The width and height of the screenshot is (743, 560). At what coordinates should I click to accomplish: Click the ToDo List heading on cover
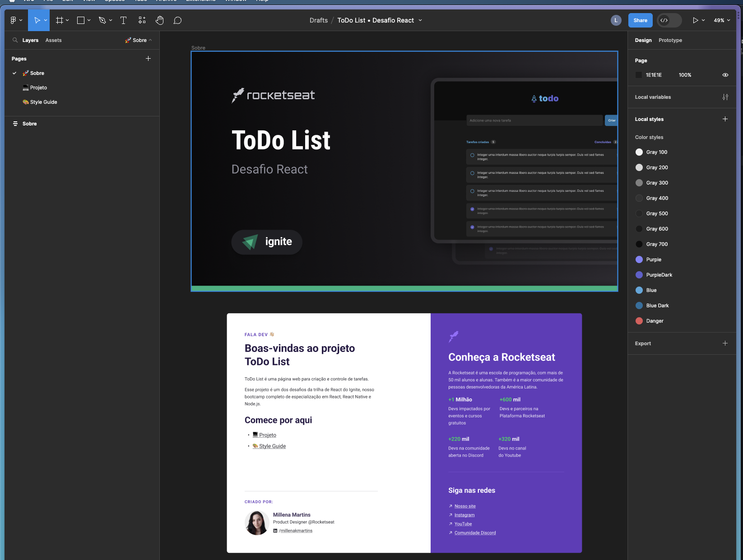[281, 140]
